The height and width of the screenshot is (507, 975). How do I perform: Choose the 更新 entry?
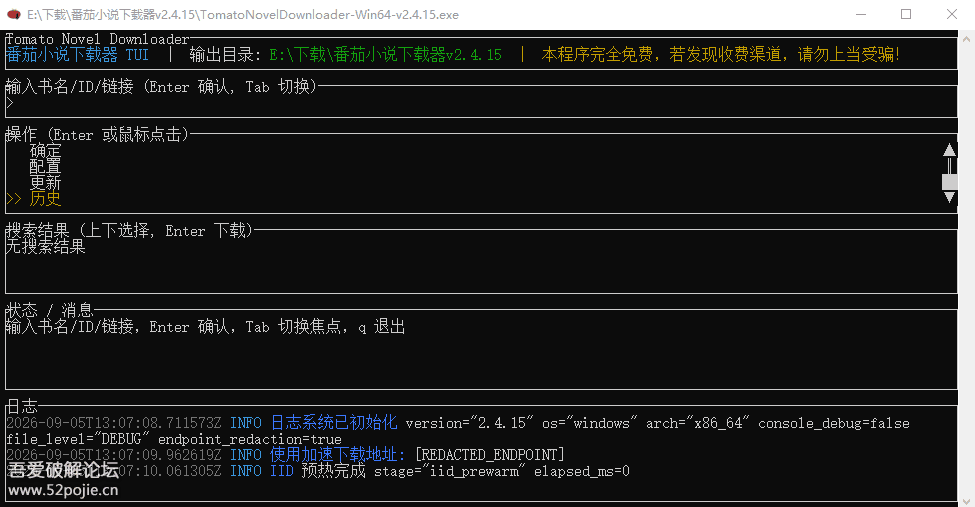click(45, 183)
